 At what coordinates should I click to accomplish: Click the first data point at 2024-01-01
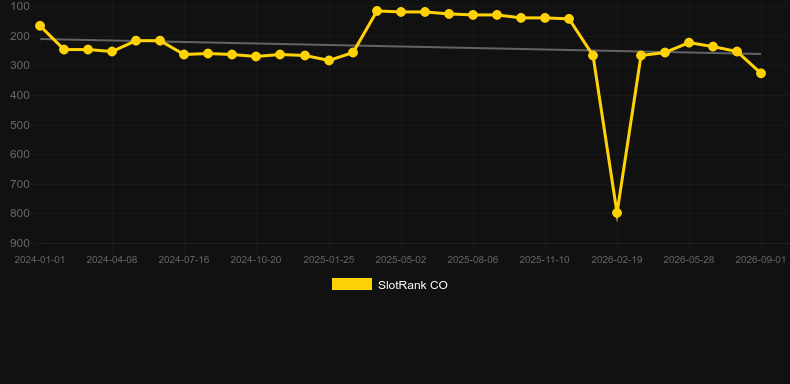point(40,26)
